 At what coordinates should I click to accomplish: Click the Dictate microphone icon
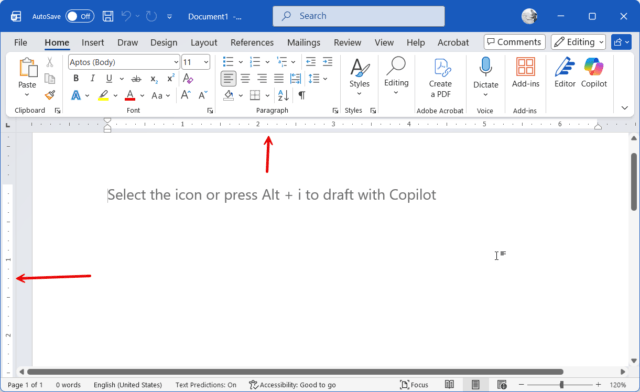(x=486, y=67)
